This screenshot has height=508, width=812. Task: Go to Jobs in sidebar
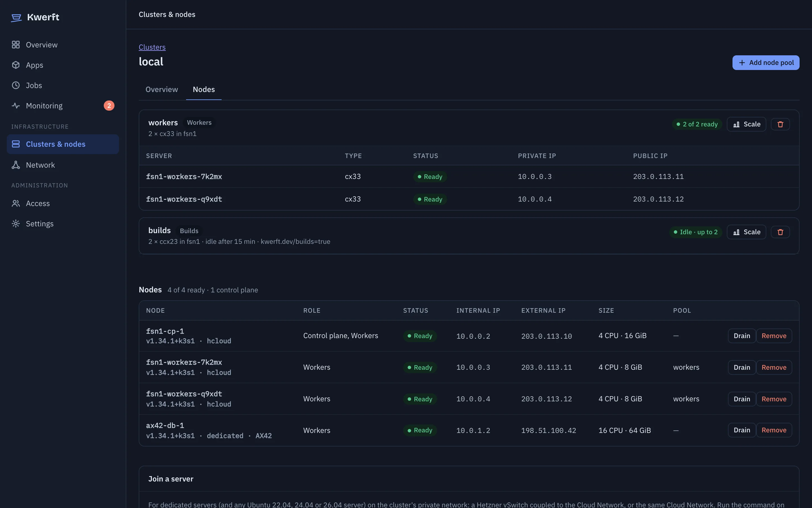[x=63, y=85]
